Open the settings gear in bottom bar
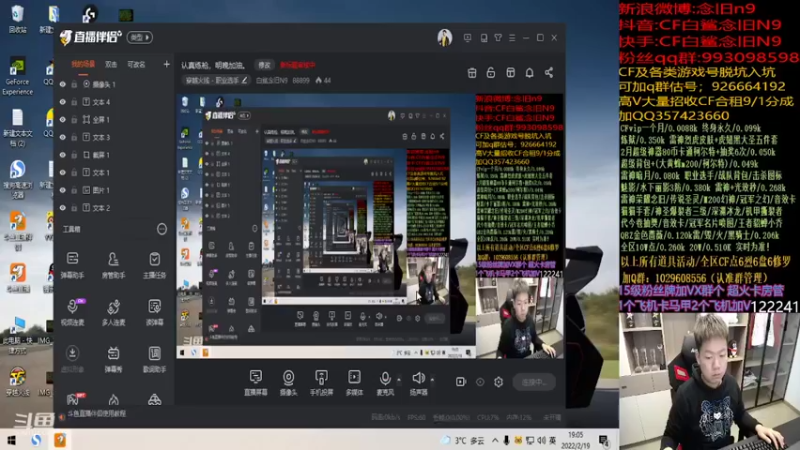This screenshot has height=450, width=800. 498,382
